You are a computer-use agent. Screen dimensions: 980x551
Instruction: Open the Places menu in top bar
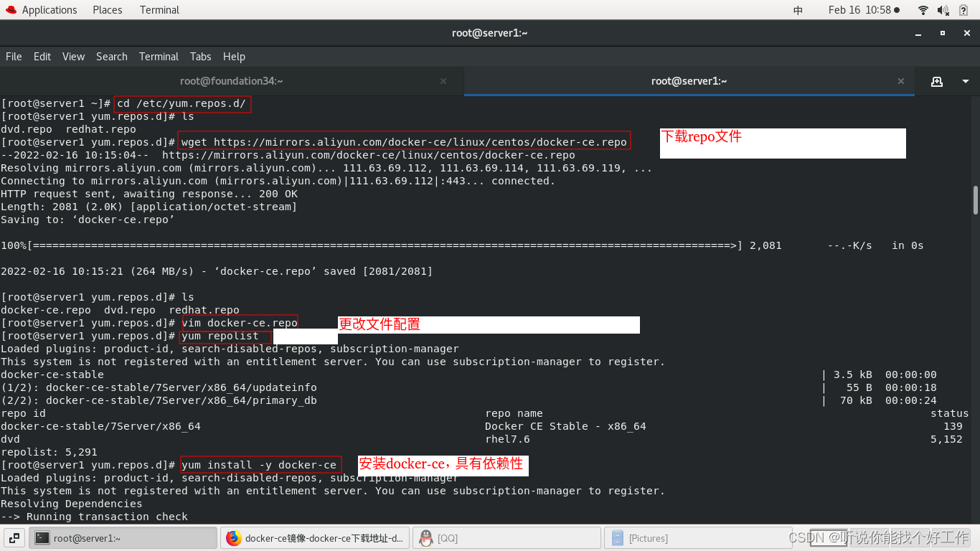coord(108,10)
